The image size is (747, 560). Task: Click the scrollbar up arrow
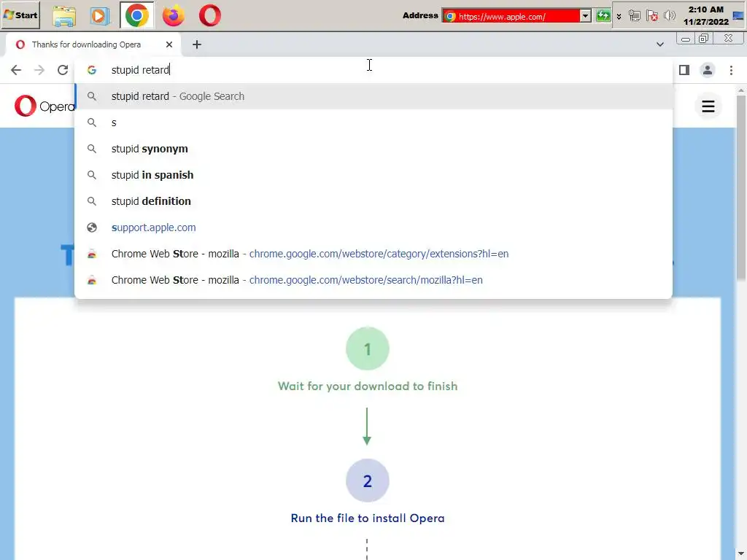tap(741, 90)
